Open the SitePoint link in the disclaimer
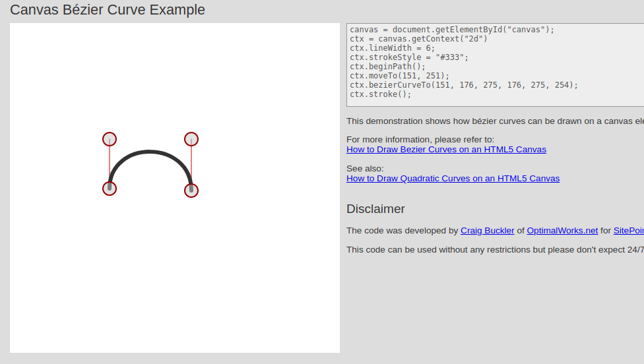644x364 pixels. click(628, 231)
